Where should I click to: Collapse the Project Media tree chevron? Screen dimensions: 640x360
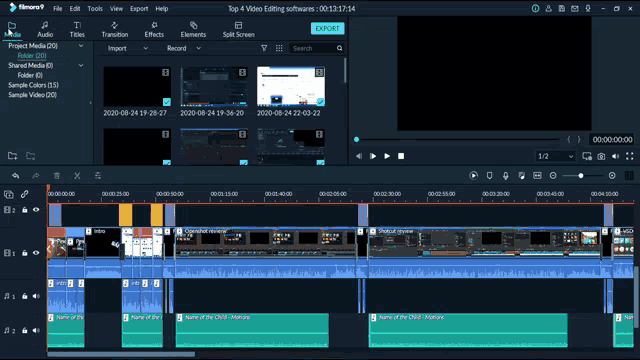[81, 46]
